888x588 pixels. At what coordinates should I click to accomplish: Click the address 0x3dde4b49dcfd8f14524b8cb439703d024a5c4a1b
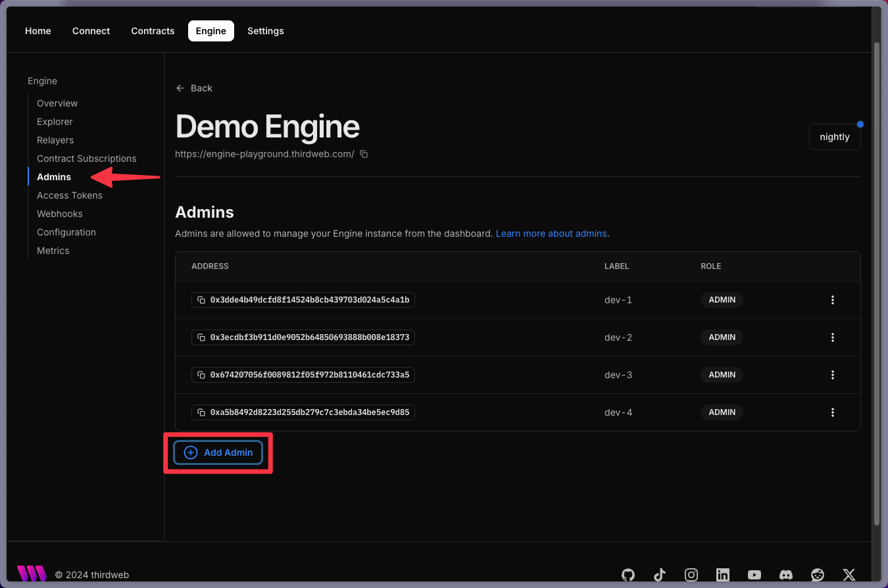[x=310, y=300]
